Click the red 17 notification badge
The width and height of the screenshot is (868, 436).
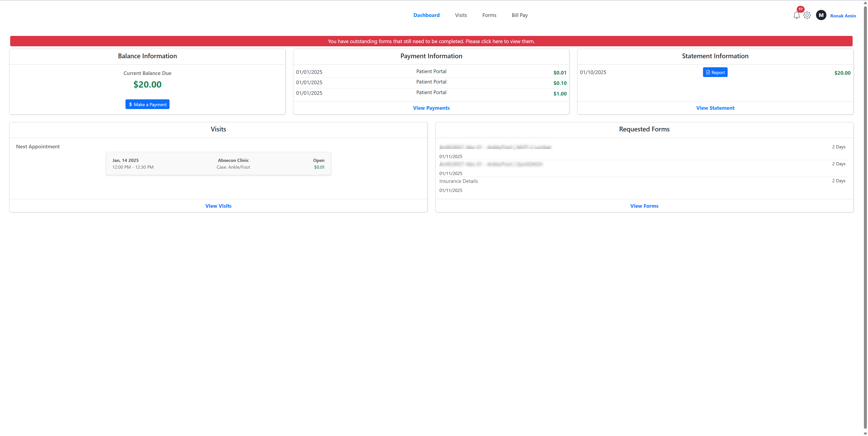tap(800, 9)
